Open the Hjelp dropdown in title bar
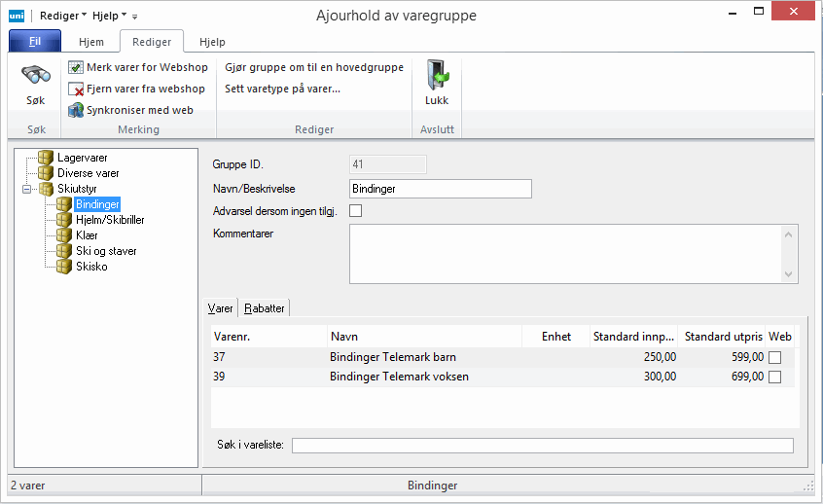This screenshot has width=823, height=504. tap(109, 16)
